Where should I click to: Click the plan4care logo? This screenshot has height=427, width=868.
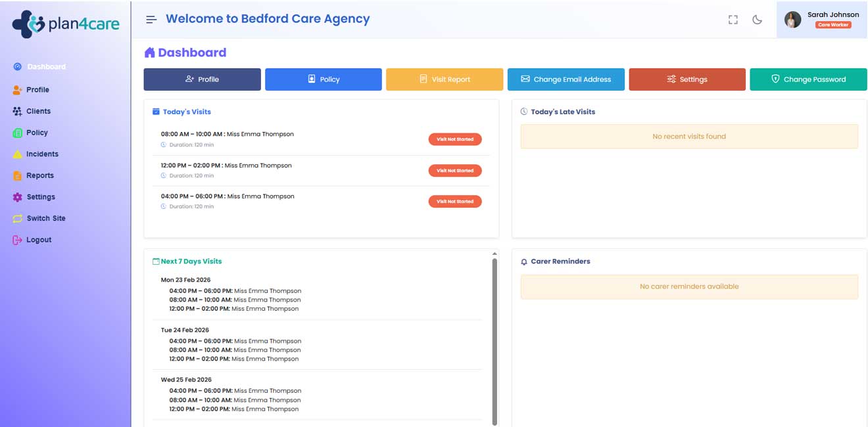[66, 24]
